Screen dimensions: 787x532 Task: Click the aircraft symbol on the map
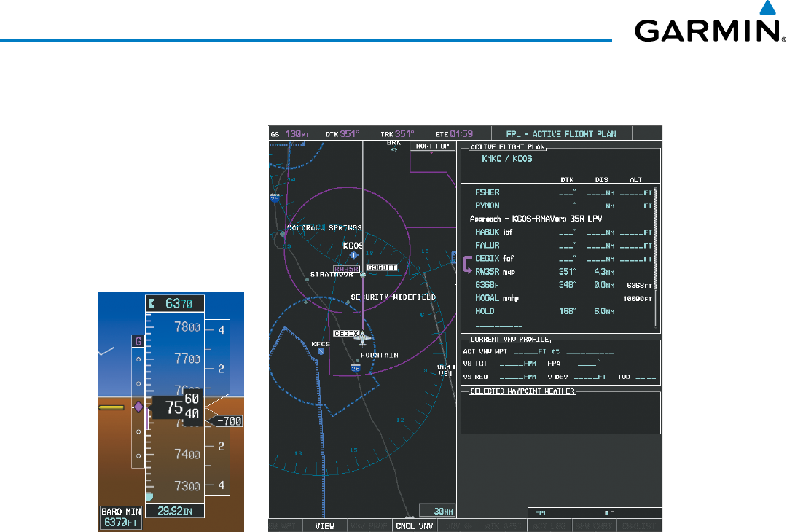362,338
